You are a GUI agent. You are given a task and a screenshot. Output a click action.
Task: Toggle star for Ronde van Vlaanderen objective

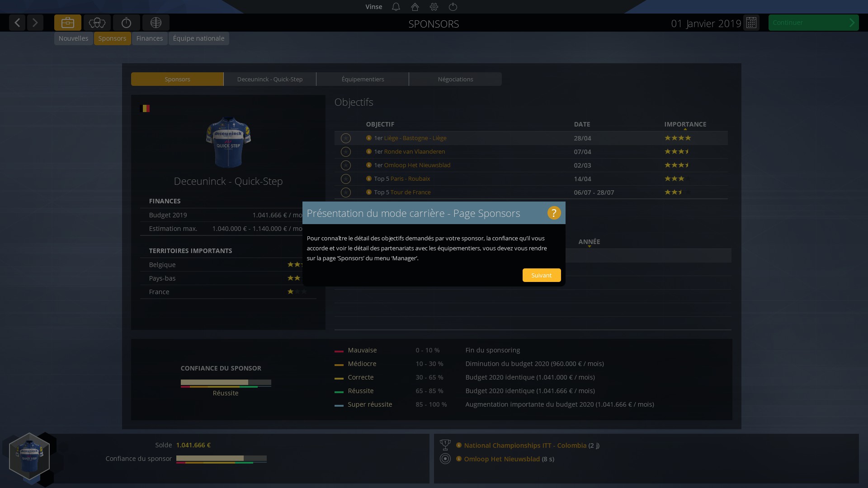tap(346, 152)
